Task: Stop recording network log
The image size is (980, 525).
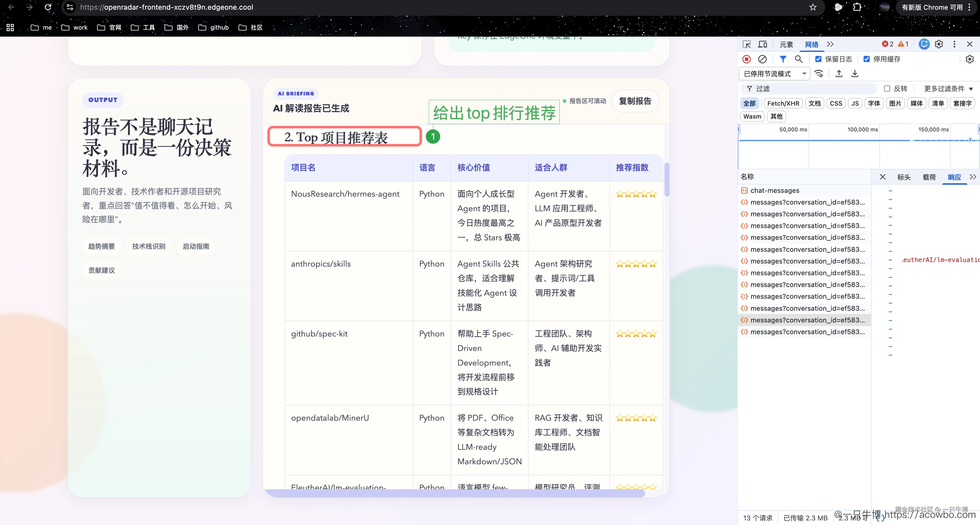Action: pyautogui.click(x=747, y=59)
